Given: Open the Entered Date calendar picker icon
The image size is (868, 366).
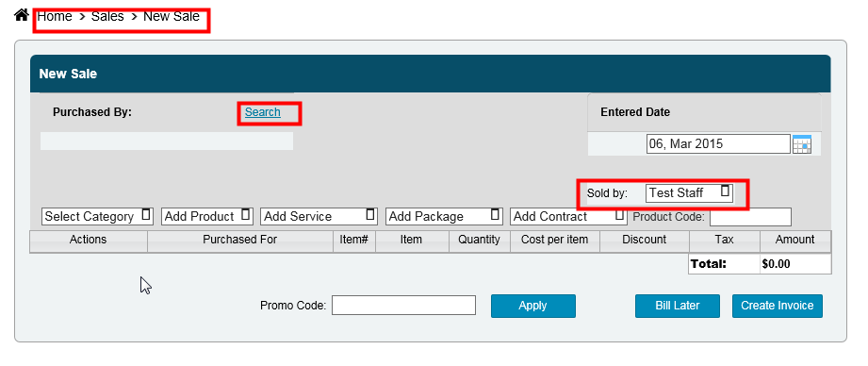Looking at the screenshot, I should pyautogui.click(x=802, y=144).
